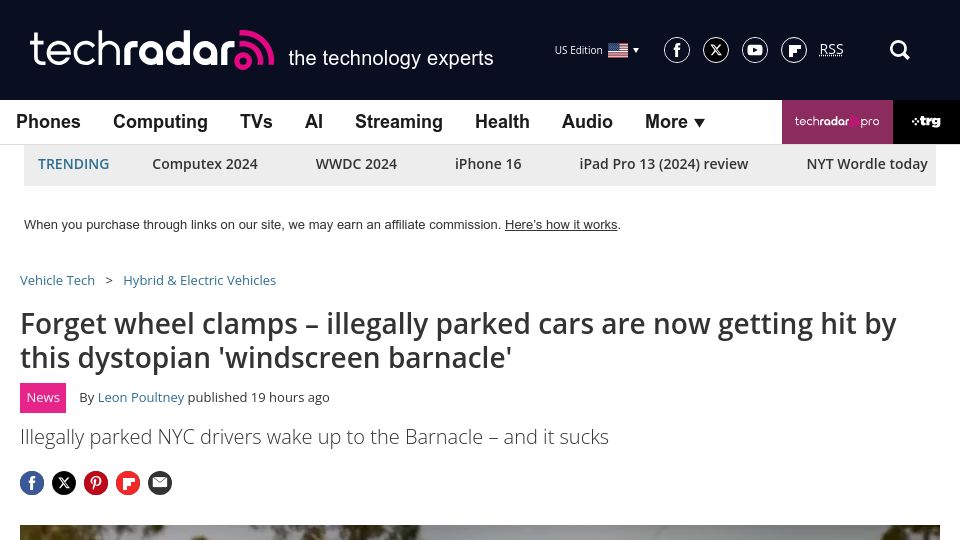Go to Phones section

48,122
